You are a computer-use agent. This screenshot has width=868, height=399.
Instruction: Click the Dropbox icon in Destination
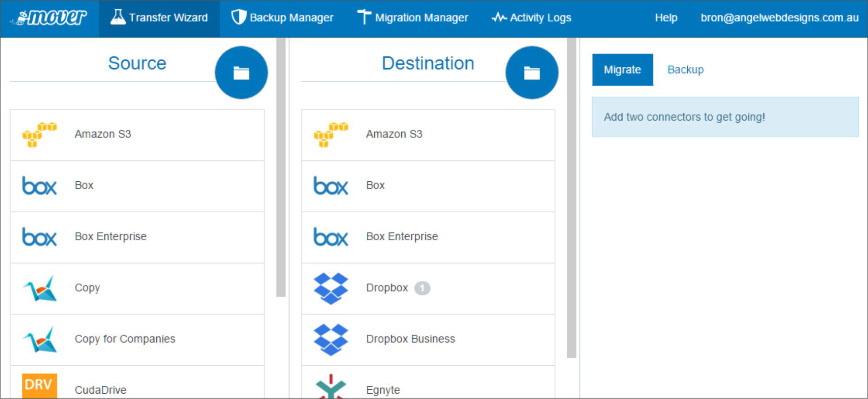point(331,288)
